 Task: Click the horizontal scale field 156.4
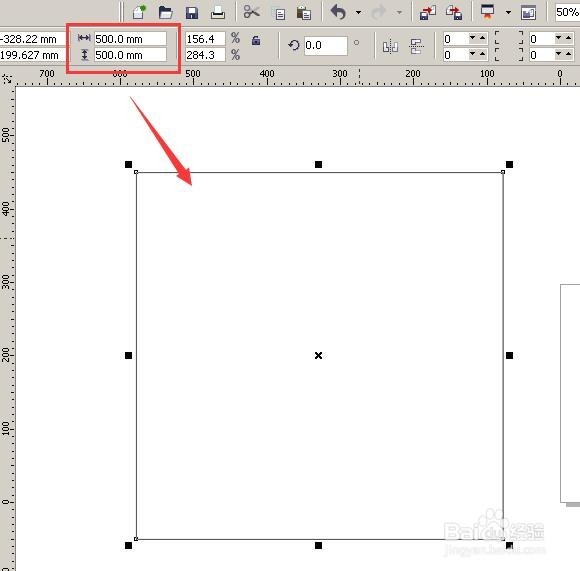point(205,39)
